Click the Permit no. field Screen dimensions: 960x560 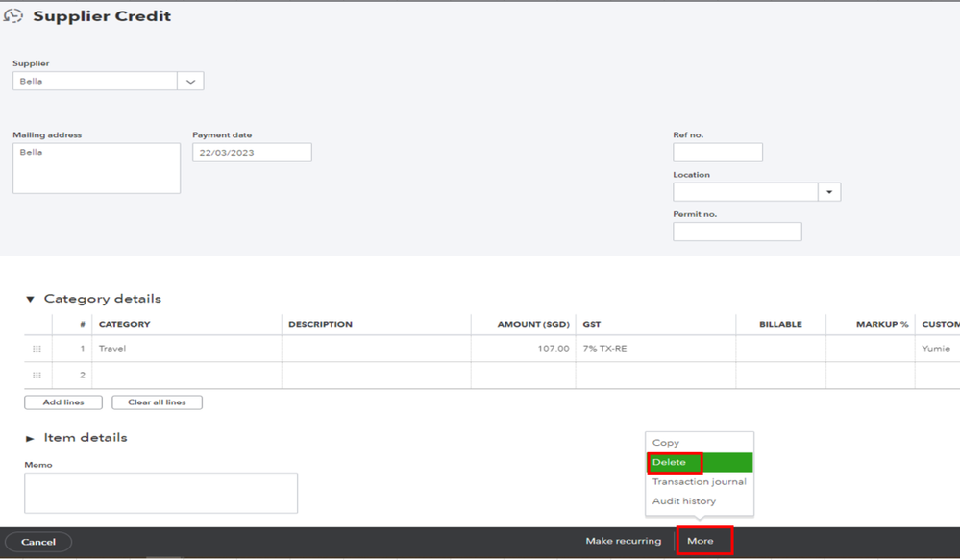737,231
